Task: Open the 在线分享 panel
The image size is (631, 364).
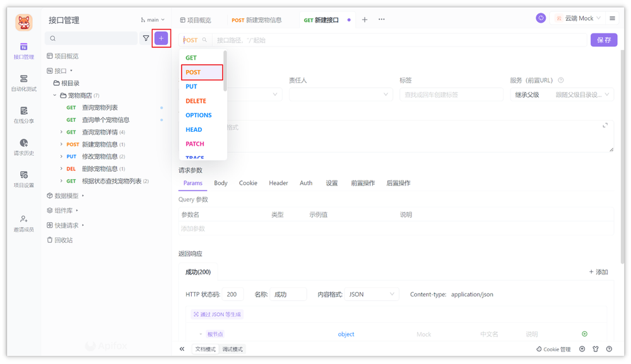Action: click(23, 114)
